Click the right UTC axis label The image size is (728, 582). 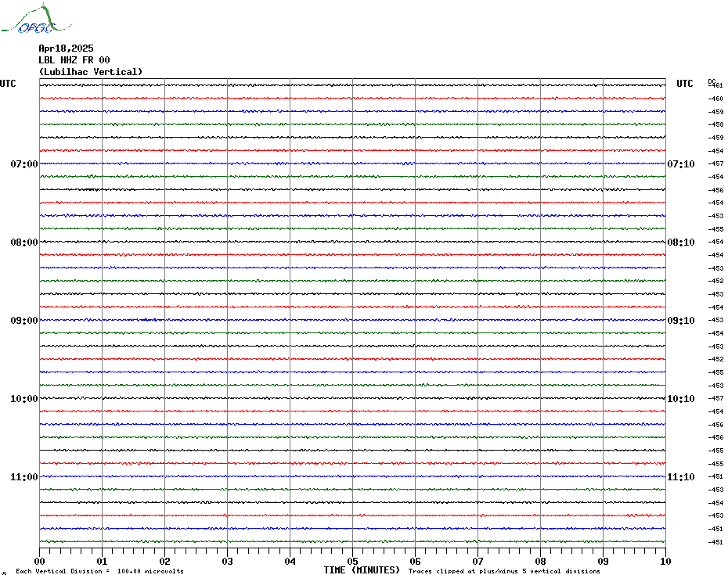685,84
